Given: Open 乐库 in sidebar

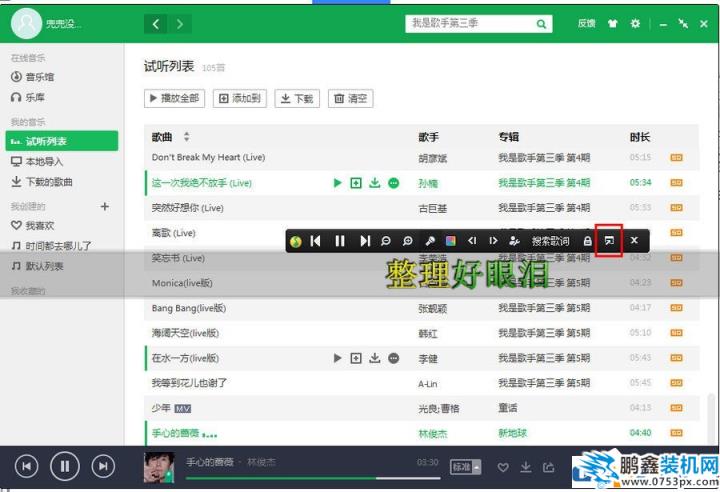Looking at the screenshot, I should coord(28,97).
